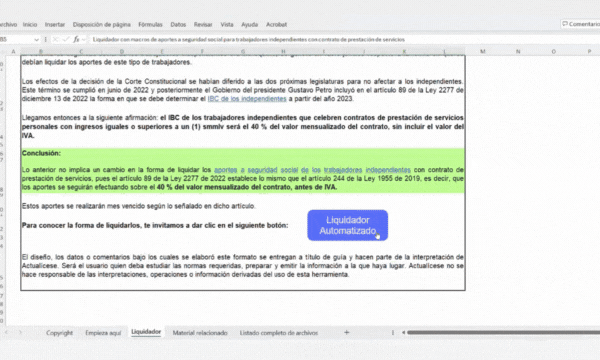Add a new sheet with plus icon
The image size is (600, 360).
pyautogui.click(x=346, y=332)
